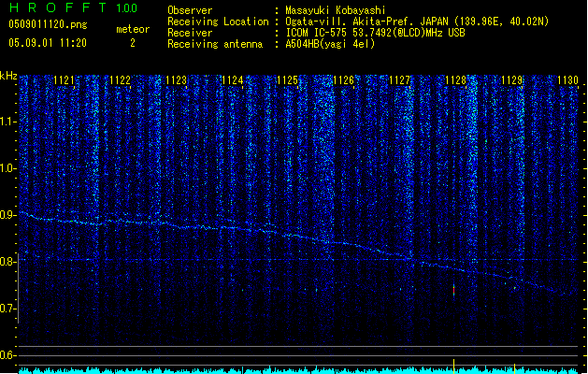Viewport: 588px width, 374px height.
Task: Click the Receiving Location value text
Action: coord(417,22)
